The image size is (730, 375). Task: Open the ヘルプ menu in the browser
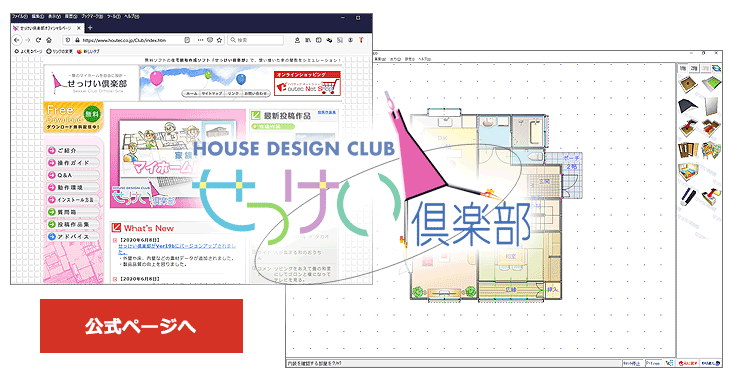131,16
